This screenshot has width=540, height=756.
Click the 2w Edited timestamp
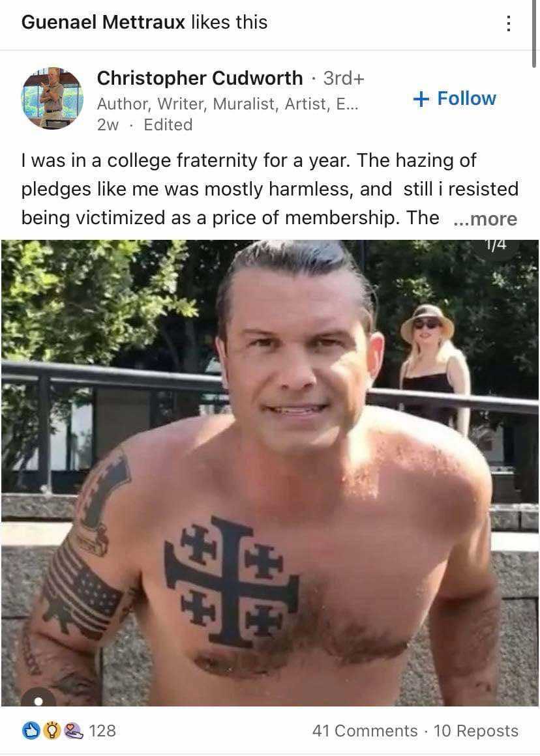click(145, 124)
